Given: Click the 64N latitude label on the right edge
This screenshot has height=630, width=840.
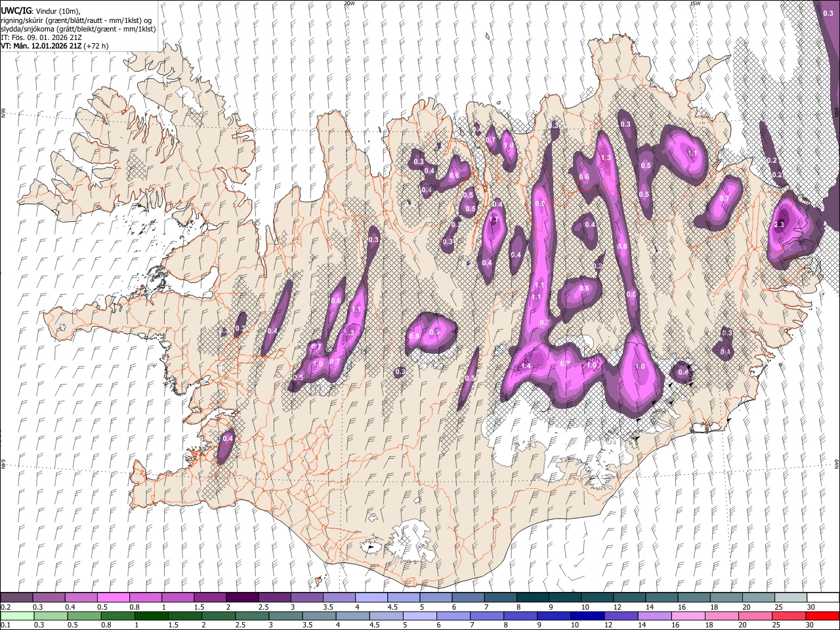Looking at the screenshot, I should point(836,463).
